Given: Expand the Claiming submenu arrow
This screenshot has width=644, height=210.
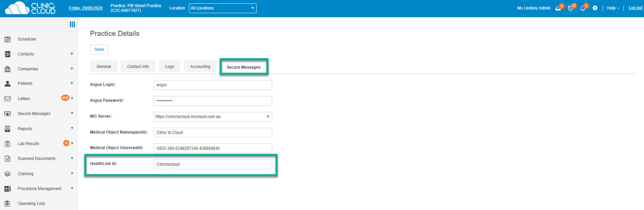Looking at the screenshot, I should (72, 173).
